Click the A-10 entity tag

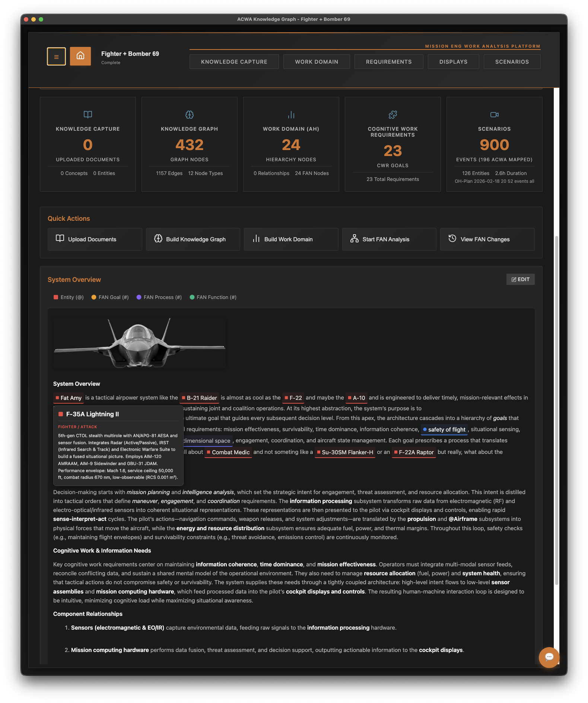click(356, 398)
